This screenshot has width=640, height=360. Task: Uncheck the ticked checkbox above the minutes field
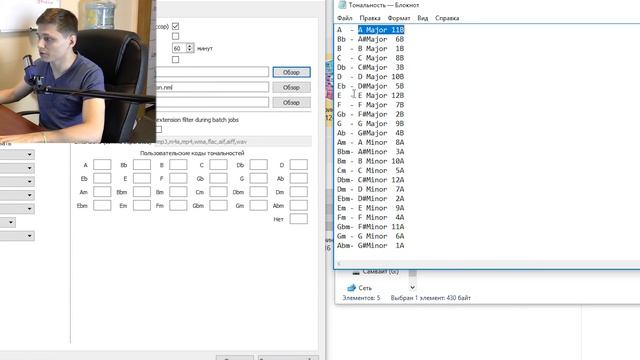click(x=176, y=26)
